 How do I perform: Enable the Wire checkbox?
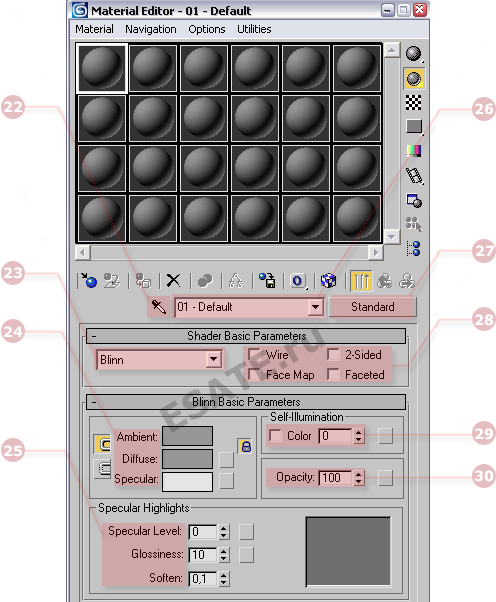pos(255,354)
